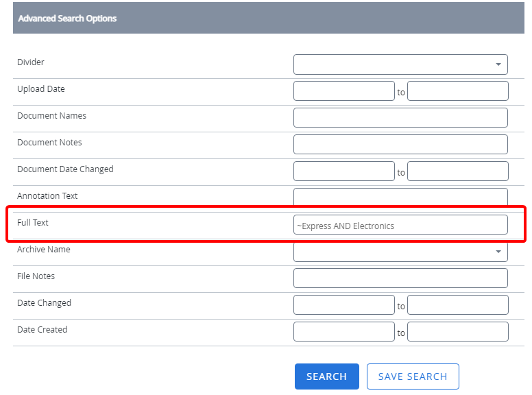Select the Date Created end field

pyautogui.click(x=457, y=332)
